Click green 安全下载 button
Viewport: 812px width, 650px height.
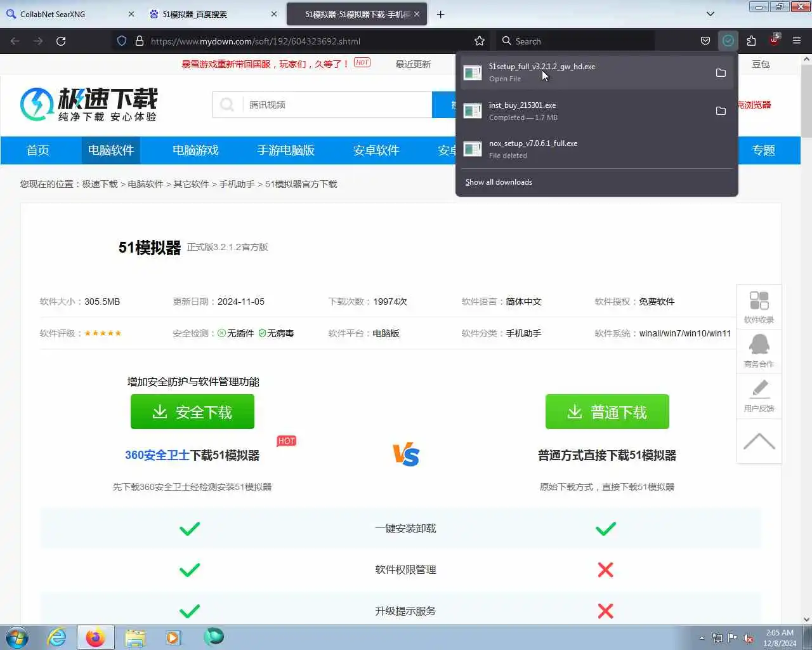(192, 412)
